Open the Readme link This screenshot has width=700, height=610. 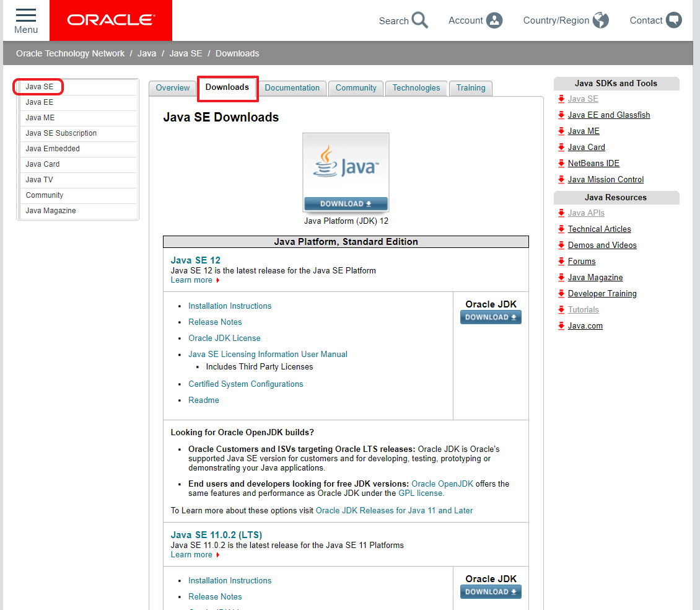[x=204, y=400]
